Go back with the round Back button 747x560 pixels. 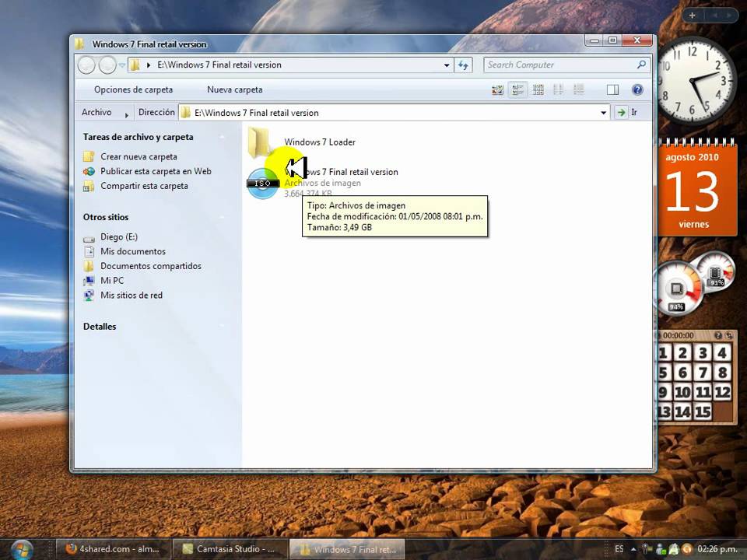[86, 65]
